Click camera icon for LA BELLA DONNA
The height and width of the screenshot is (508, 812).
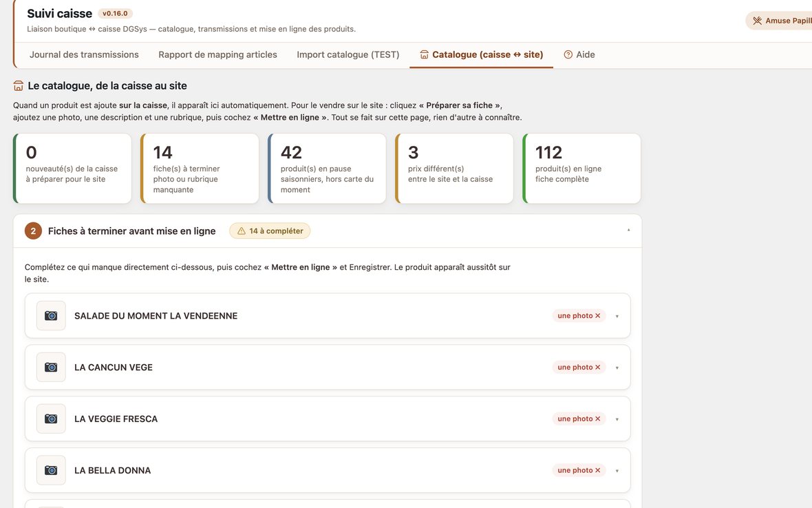pyautogui.click(x=51, y=470)
